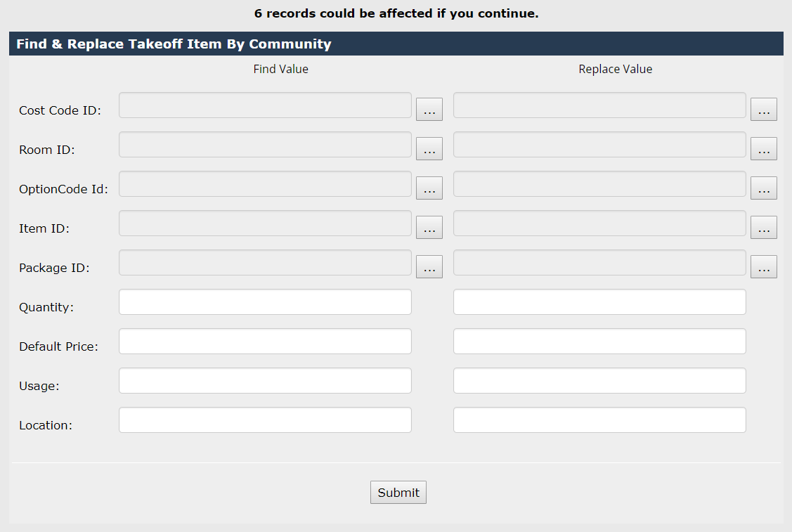Click Item ID replace value ellipsis button
The image size is (792, 532).
(x=764, y=228)
